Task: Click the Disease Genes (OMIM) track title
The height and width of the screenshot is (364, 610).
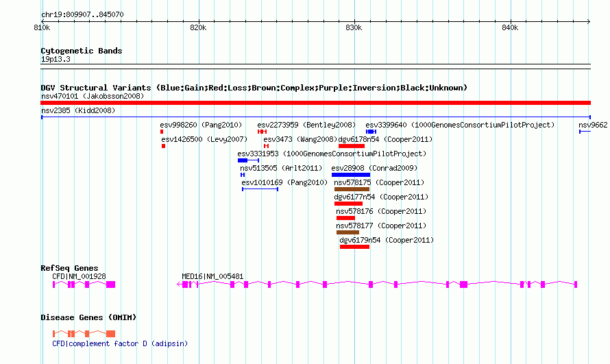Action: pyautogui.click(x=88, y=317)
